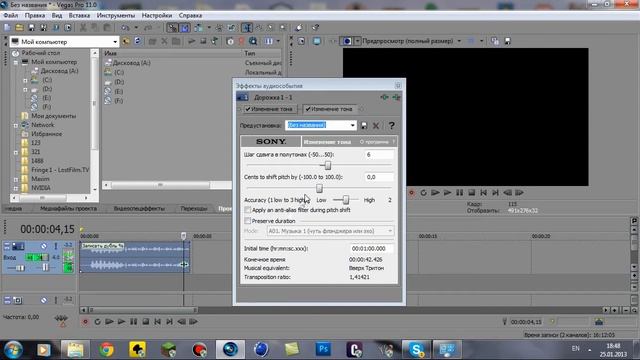Viewport: 640px width, 360px height.
Task: Toggle second Изменение тона plug-in checkbox
Action: pos(308,109)
